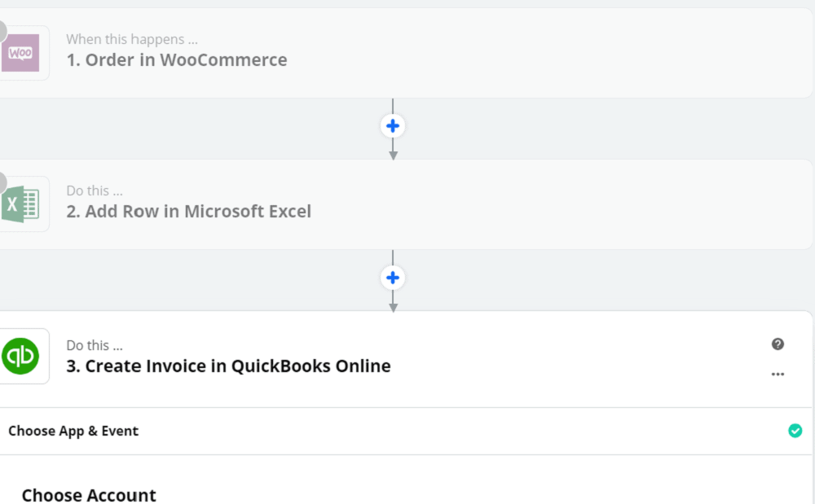
Task: Expand the Choose App & Event section
Action: 405,431
